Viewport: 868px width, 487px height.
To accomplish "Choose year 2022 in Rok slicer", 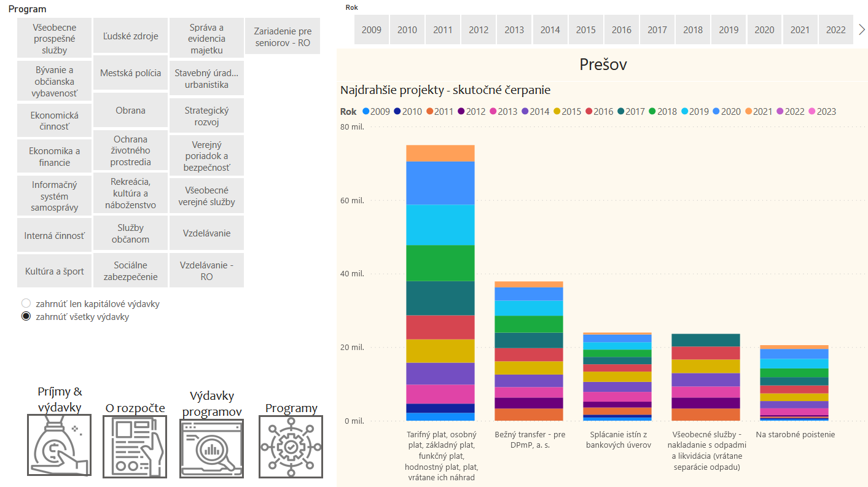I will 835,29.
